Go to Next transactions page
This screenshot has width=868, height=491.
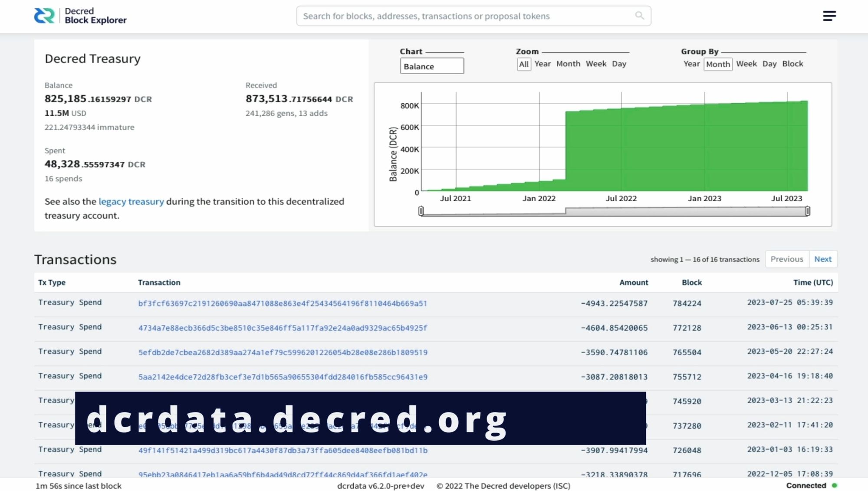(x=823, y=259)
